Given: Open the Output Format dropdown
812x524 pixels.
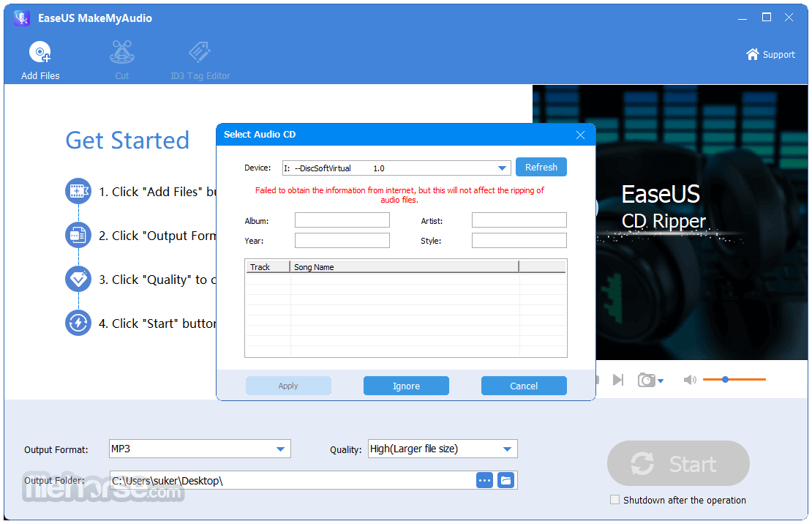Looking at the screenshot, I should [x=200, y=449].
